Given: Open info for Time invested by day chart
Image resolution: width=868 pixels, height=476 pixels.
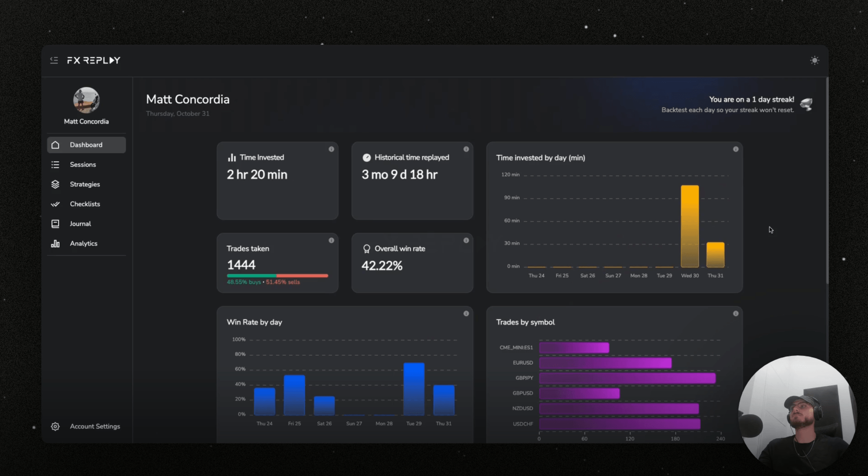Looking at the screenshot, I should (x=736, y=149).
